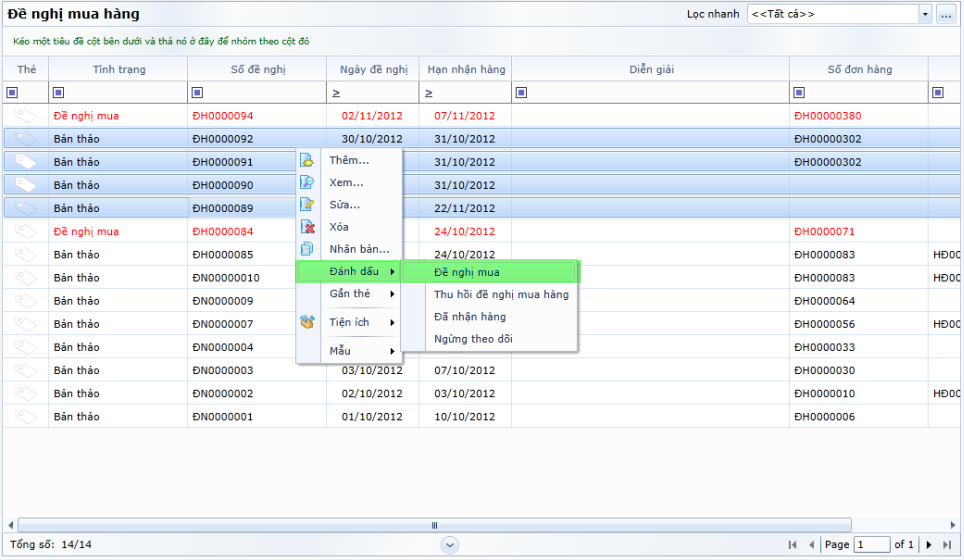Click the horizontal scrollbar thumb
Screen dimensions: 964x560
(x=434, y=525)
